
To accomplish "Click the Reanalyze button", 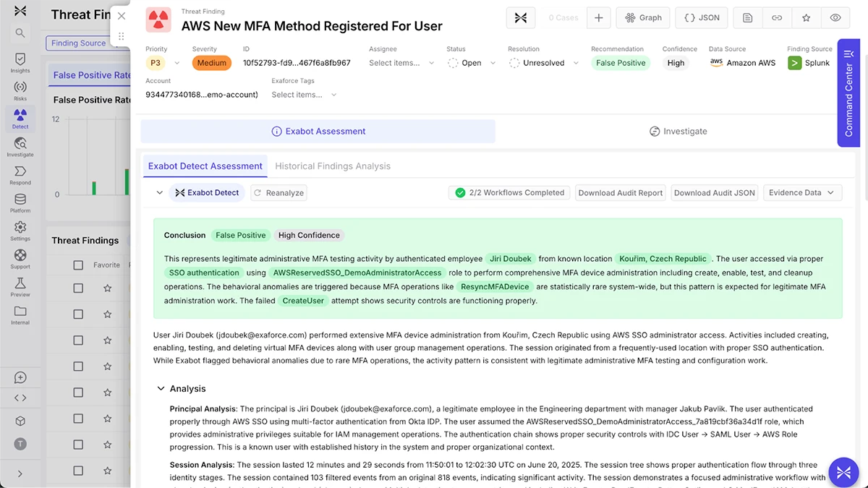I will point(278,193).
